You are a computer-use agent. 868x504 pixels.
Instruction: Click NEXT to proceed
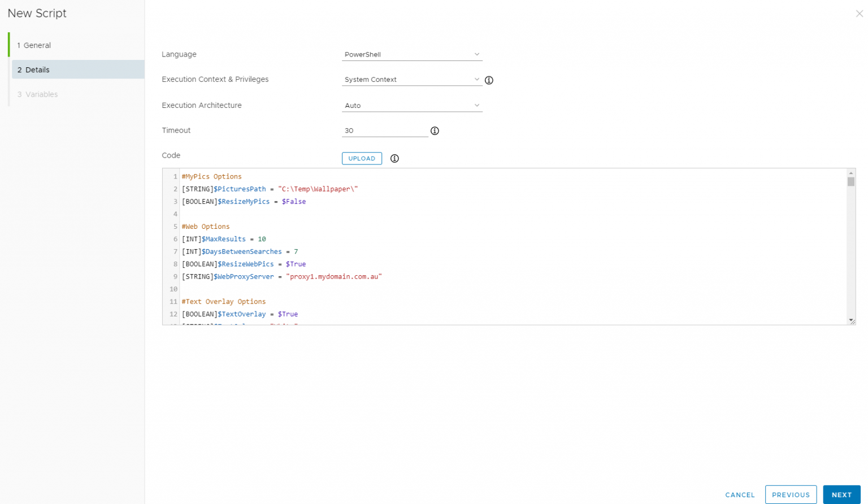coord(841,494)
